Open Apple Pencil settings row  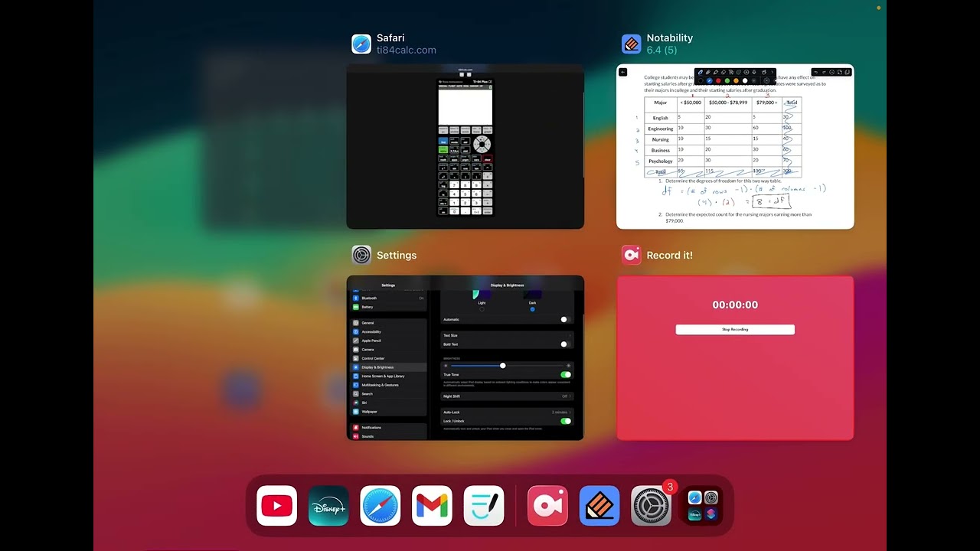pos(387,341)
